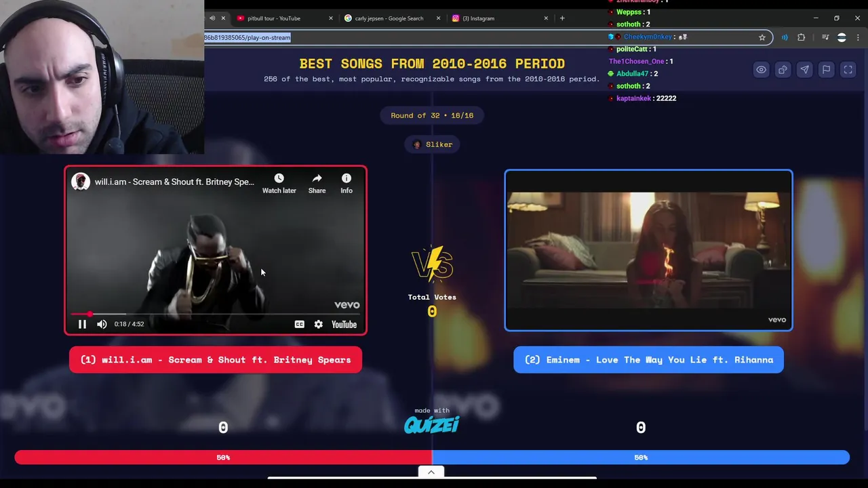Close the carly jepsen Google Search tab
Image resolution: width=868 pixels, height=488 pixels.
438,18
